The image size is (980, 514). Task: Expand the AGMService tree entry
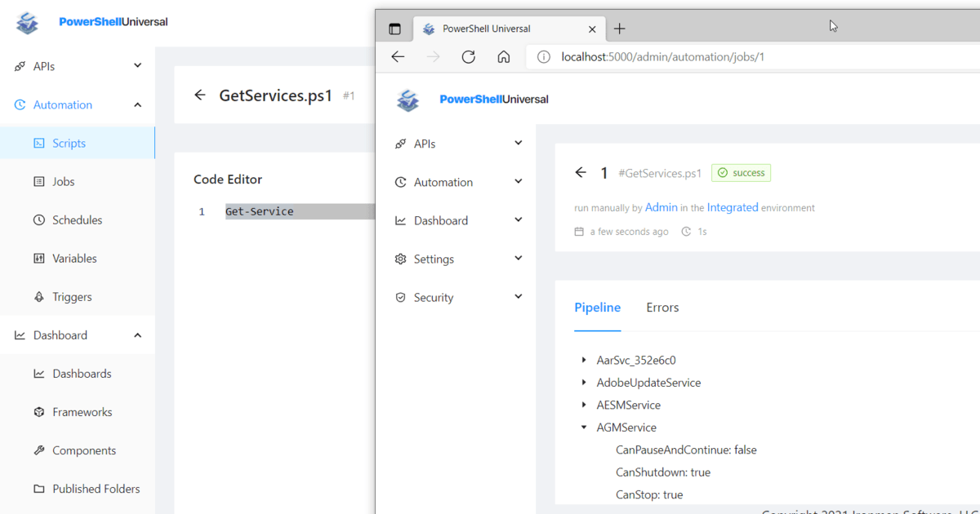tap(583, 427)
